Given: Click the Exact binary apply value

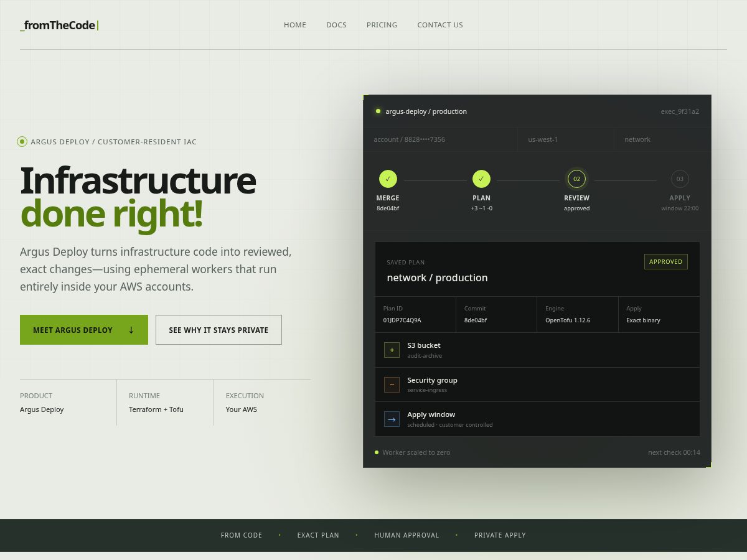Looking at the screenshot, I should 643,320.
